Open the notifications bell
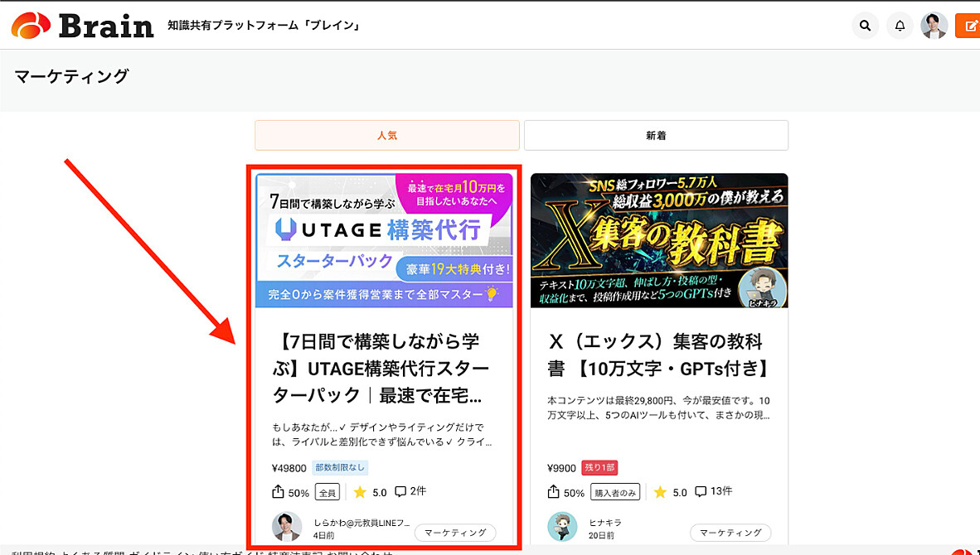The image size is (980, 555). coord(900,26)
